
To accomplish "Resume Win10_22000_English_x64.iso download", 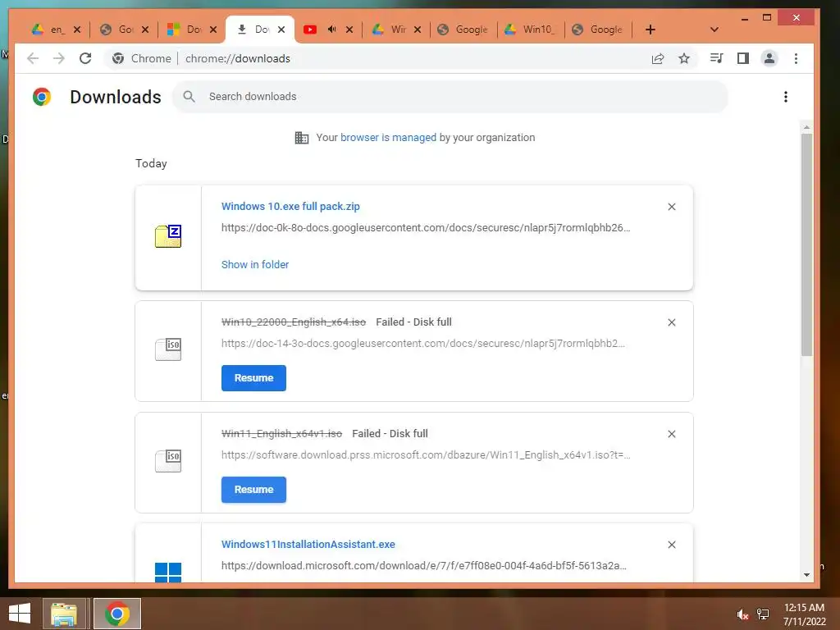I will [x=253, y=377].
